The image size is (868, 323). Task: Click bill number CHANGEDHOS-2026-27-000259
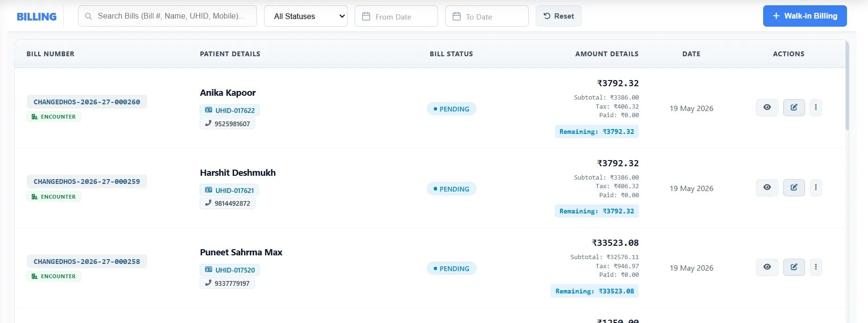click(87, 182)
